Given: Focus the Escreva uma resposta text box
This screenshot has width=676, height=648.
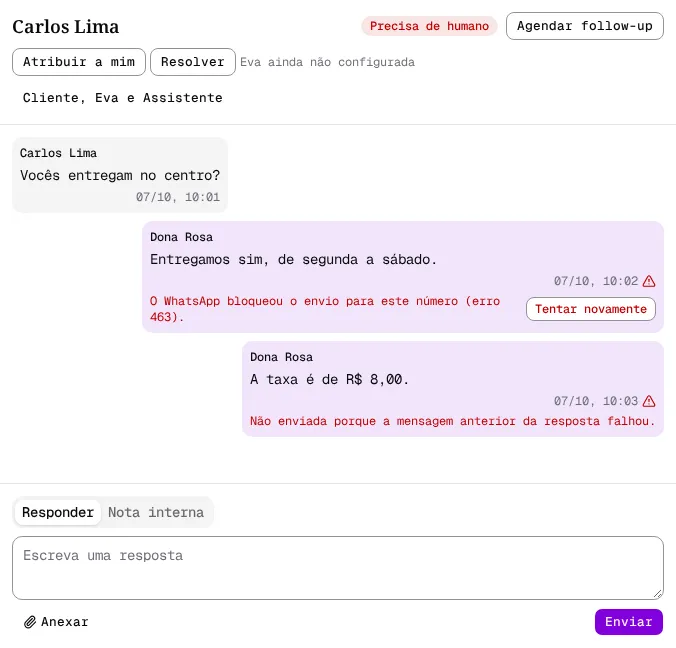Looking at the screenshot, I should [x=338, y=568].
